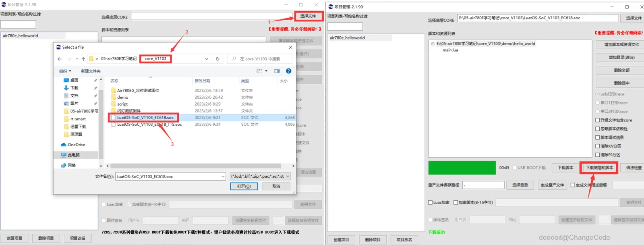
Task: Click 新建文件夹 in the dialog toolbar
Action: coord(91,71)
